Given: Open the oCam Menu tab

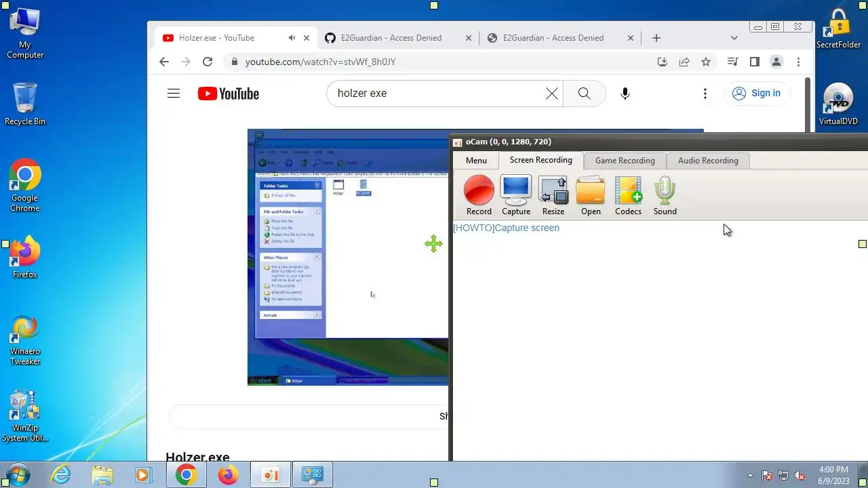Looking at the screenshot, I should (476, 161).
